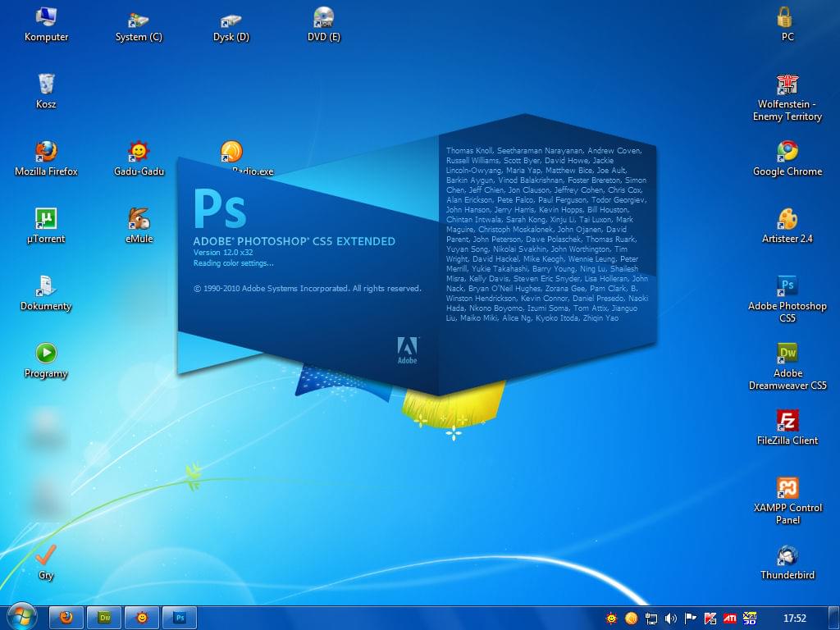Screen dimensions: 840x630
Task: Select the Gadu-Gadu desktop shortcut
Action: pyautogui.click(x=139, y=158)
